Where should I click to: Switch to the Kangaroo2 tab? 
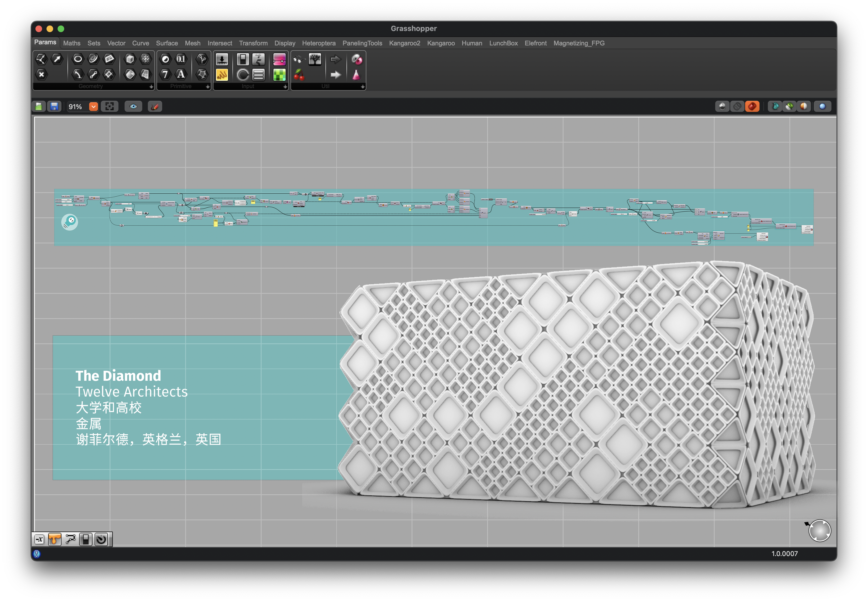pos(404,43)
